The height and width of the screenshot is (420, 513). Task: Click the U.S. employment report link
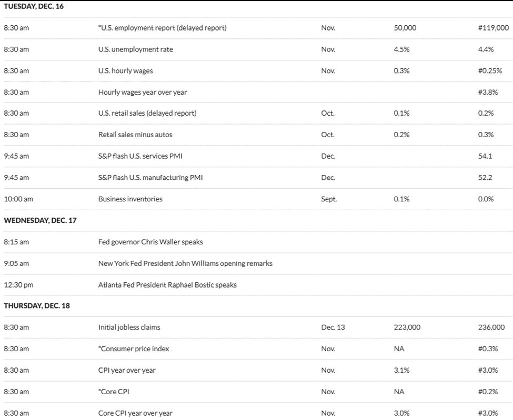pyautogui.click(x=162, y=28)
